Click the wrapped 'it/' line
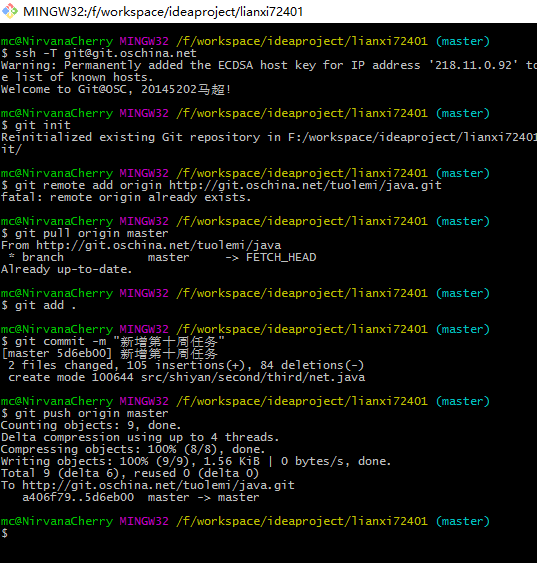Viewport: 537px width, 563px height. [x=11, y=149]
